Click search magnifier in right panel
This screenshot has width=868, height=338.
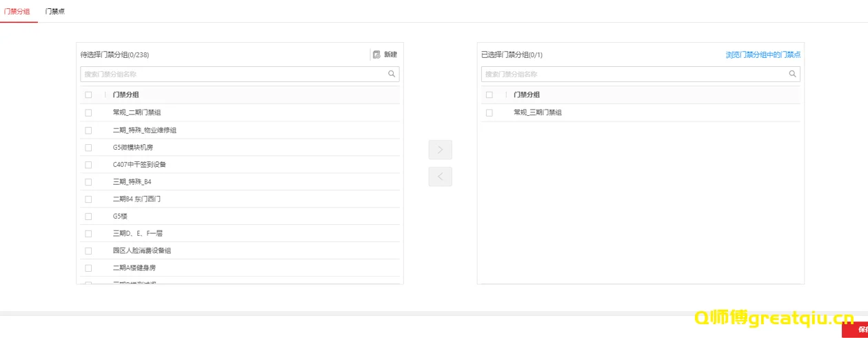tap(792, 74)
